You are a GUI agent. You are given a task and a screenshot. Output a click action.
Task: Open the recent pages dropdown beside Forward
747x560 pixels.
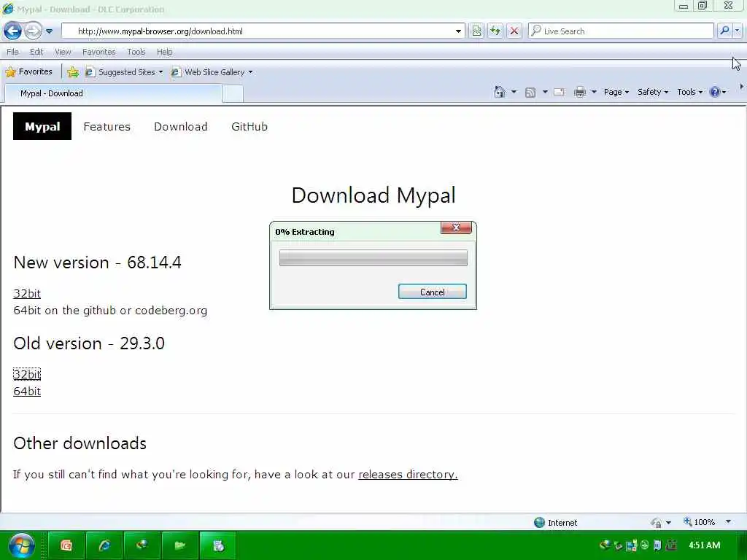coord(49,31)
